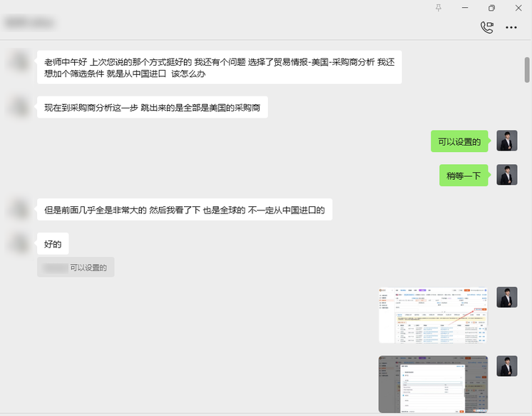Click the message starting '但是前面几乎全是非常大的'

(x=185, y=210)
